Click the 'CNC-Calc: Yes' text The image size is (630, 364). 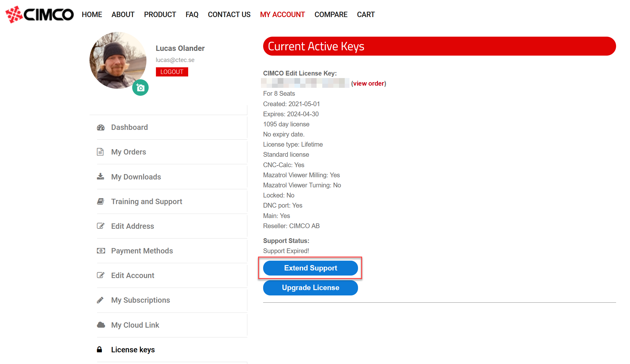(284, 165)
